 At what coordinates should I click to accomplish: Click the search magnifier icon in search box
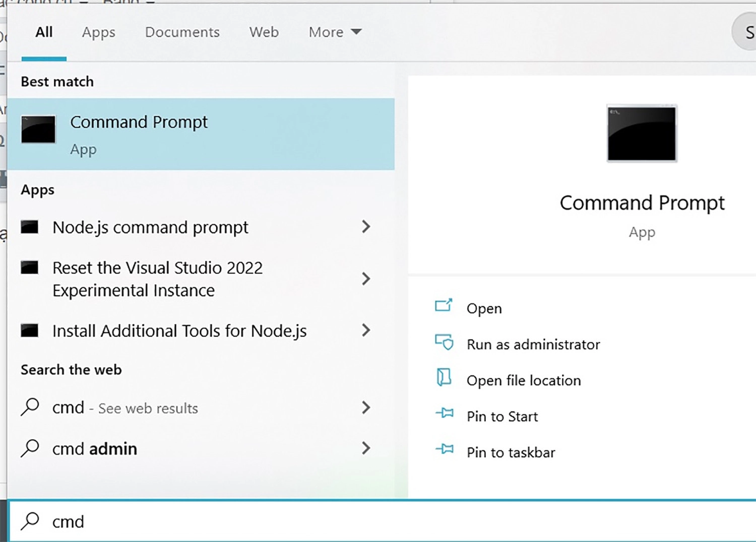pyautogui.click(x=30, y=521)
